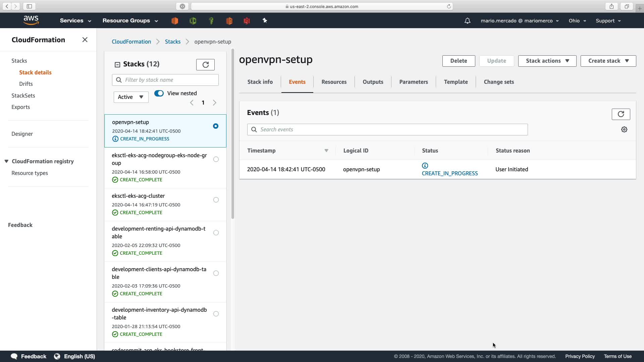The image size is (644, 362).
Task: Open the Template tab
Action: pos(455,82)
